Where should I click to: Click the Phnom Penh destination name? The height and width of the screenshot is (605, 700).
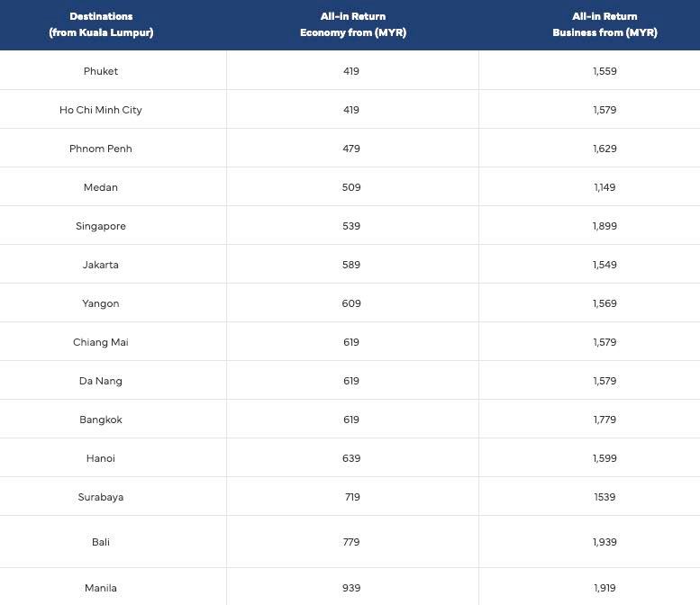(x=101, y=149)
